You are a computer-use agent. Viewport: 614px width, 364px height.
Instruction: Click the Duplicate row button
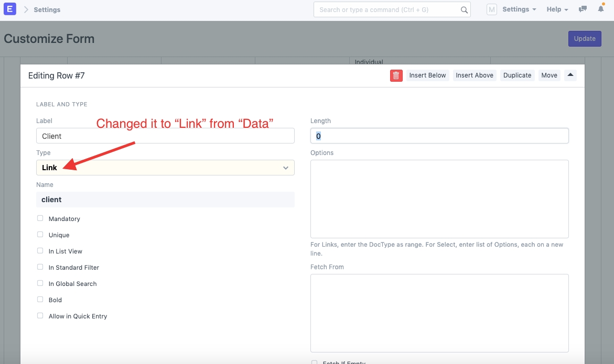pos(517,75)
